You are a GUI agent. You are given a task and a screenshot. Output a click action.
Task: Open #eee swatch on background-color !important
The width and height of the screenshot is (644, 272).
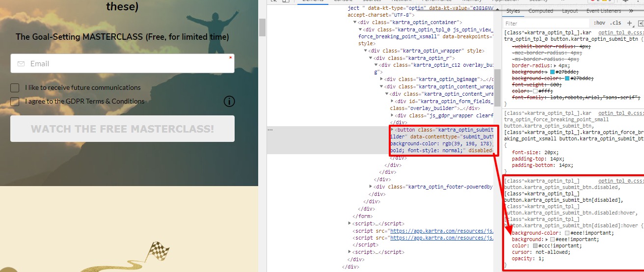point(567,233)
